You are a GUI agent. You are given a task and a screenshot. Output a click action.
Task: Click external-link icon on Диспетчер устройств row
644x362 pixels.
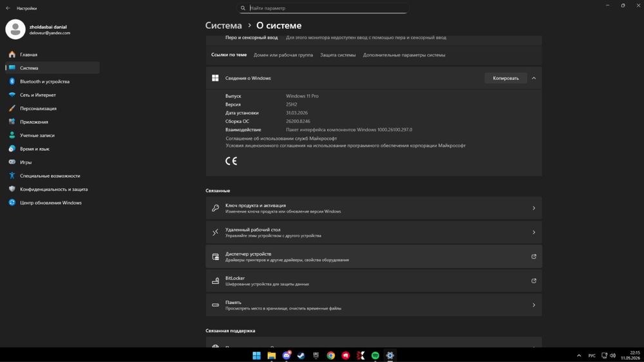(533, 256)
